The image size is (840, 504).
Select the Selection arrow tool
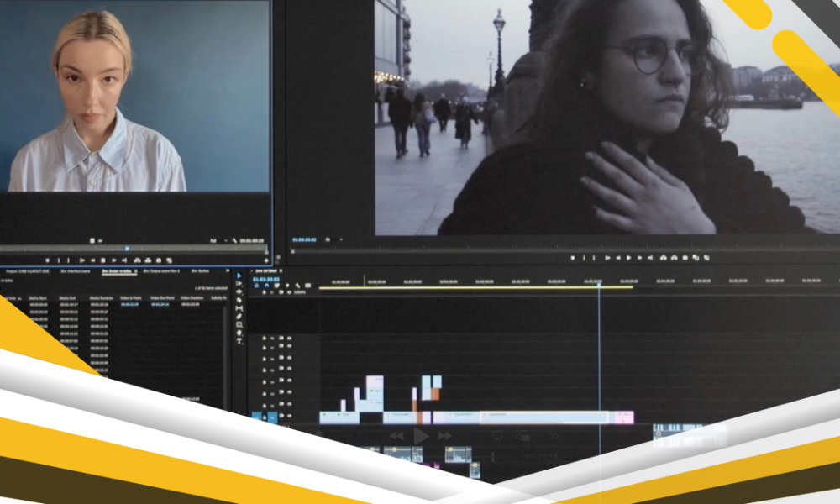pos(239,276)
